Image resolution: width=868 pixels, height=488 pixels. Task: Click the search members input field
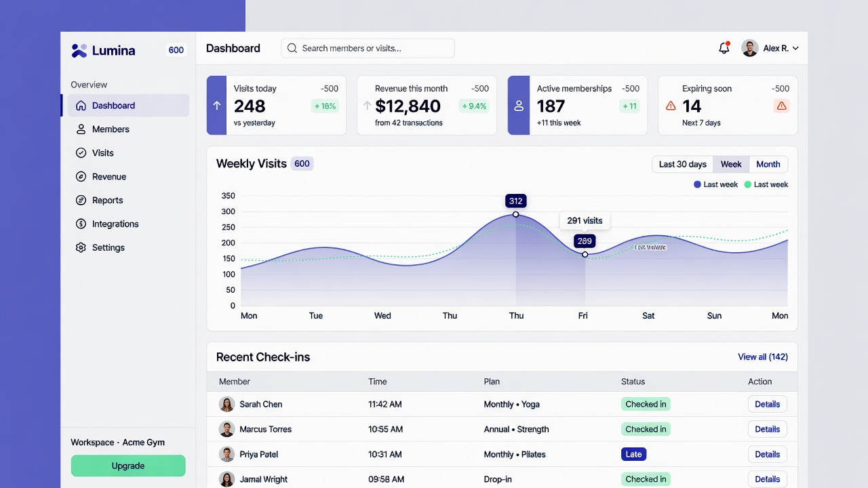coord(368,47)
